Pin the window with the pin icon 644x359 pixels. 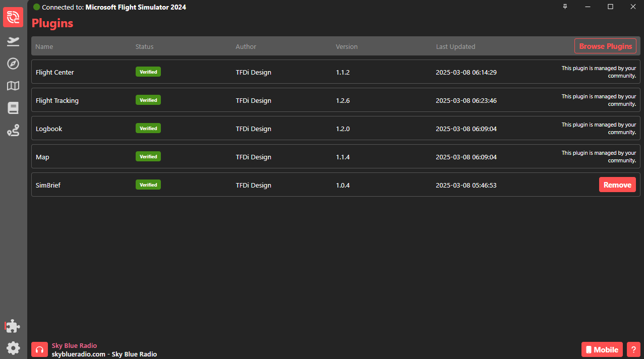[x=565, y=7]
